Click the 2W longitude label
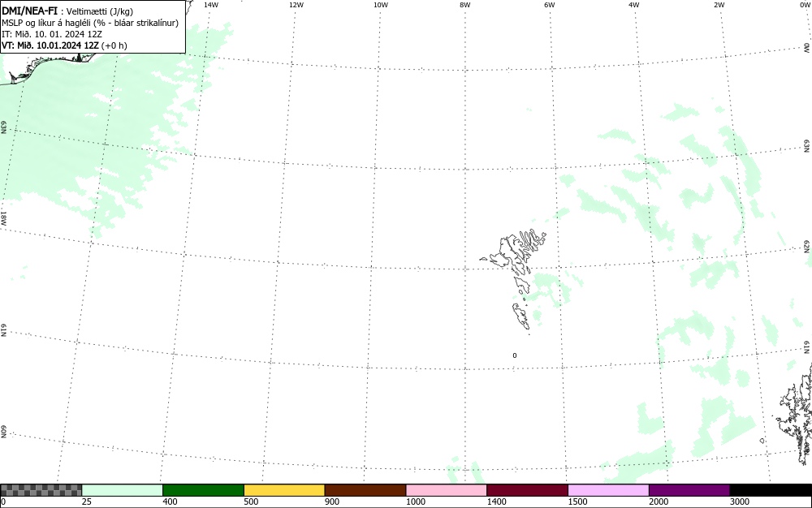 click(719, 5)
